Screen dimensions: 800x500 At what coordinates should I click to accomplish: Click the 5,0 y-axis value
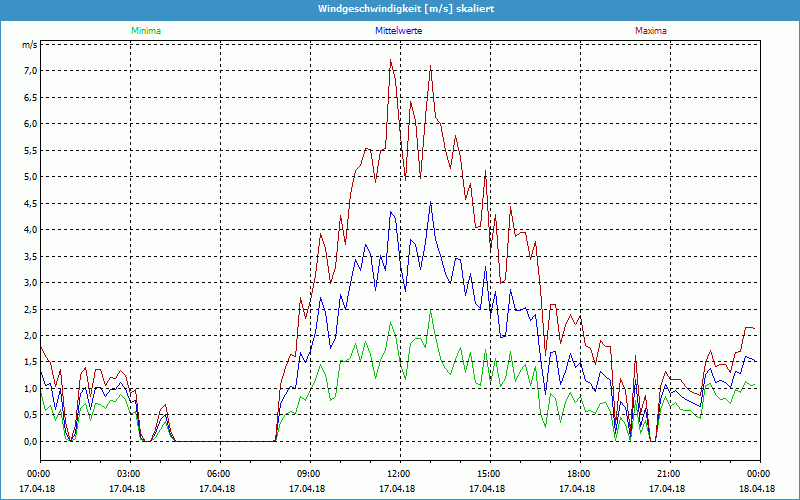31,177
